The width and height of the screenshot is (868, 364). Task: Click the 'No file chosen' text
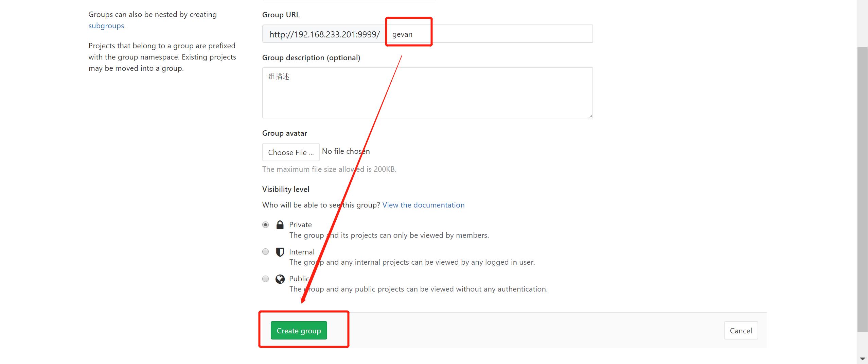point(346,151)
